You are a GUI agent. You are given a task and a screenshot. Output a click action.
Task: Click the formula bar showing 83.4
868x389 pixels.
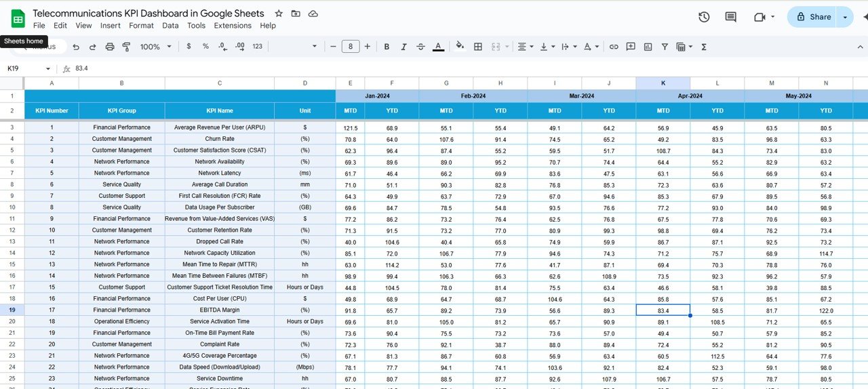[x=468, y=68]
